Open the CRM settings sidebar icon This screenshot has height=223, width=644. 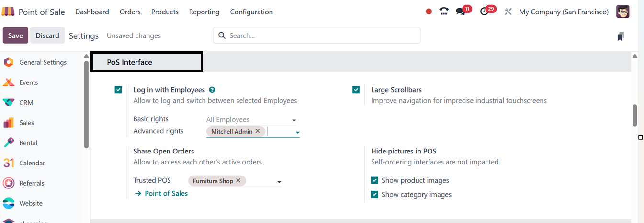coord(9,103)
